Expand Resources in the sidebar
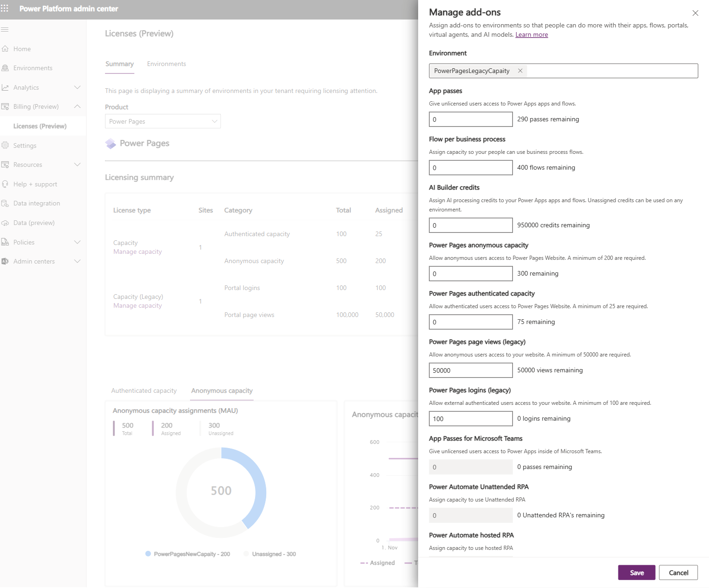709x588 pixels. click(x=77, y=164)
